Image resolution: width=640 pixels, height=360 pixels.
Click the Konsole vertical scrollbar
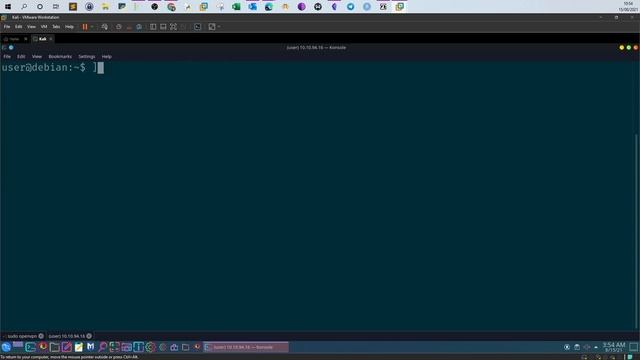point(636,231)
